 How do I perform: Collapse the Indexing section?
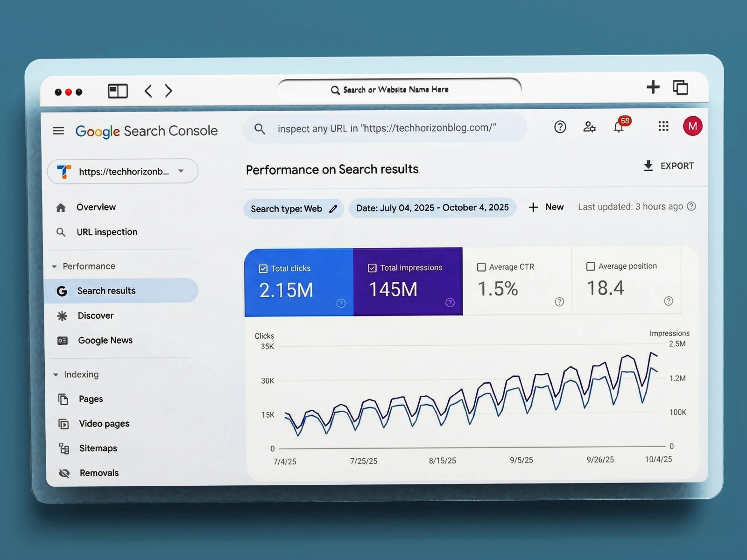[56, 375]
